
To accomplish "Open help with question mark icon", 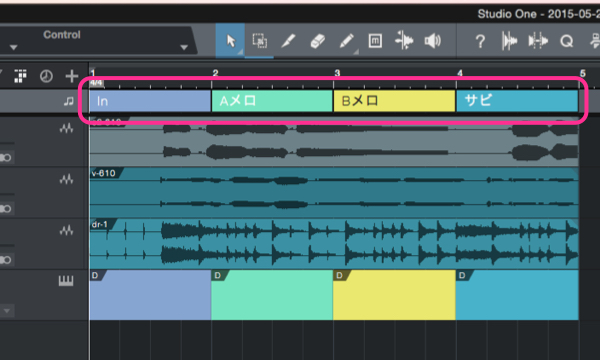I will [x=480, y=41].
